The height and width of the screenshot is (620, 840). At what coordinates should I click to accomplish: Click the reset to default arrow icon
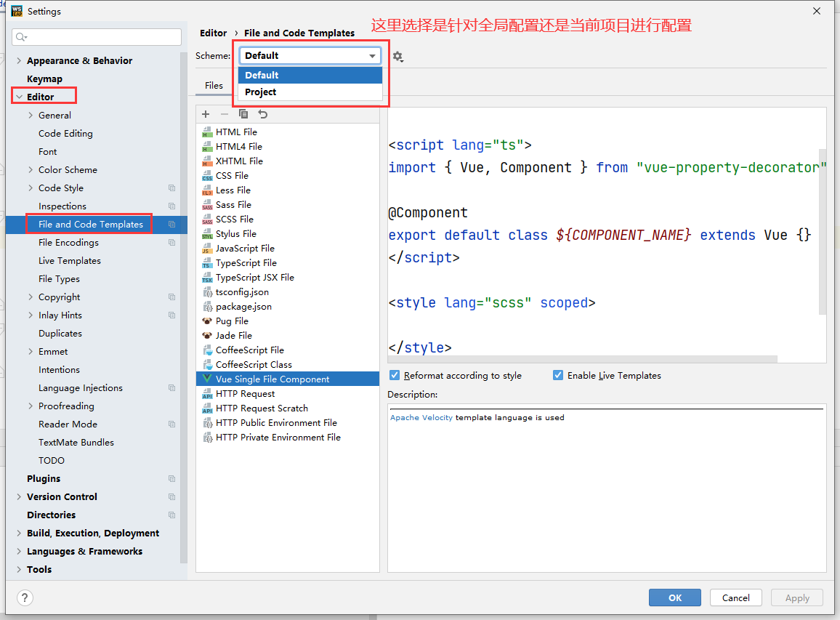click(x=263, y=114)
